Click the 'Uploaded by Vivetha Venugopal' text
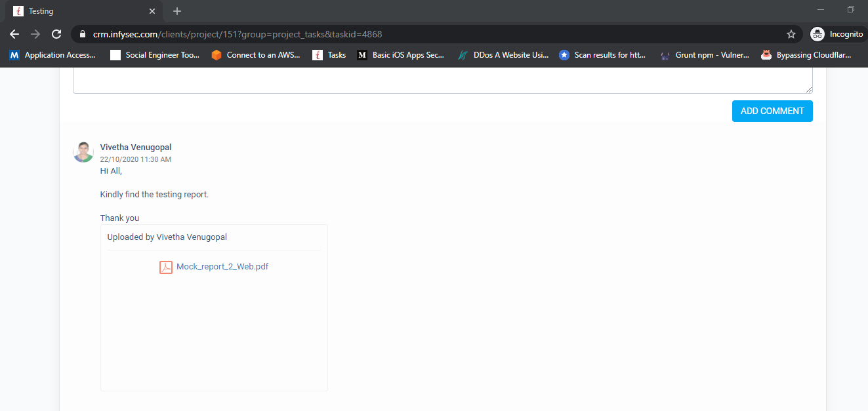 [167, 237]
